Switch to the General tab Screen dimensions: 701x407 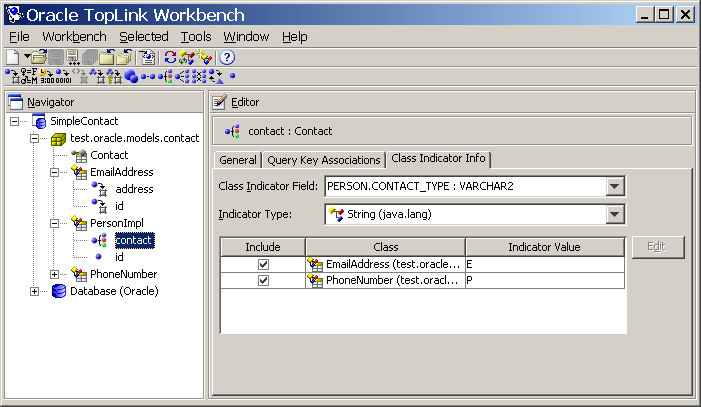(238, 160)
